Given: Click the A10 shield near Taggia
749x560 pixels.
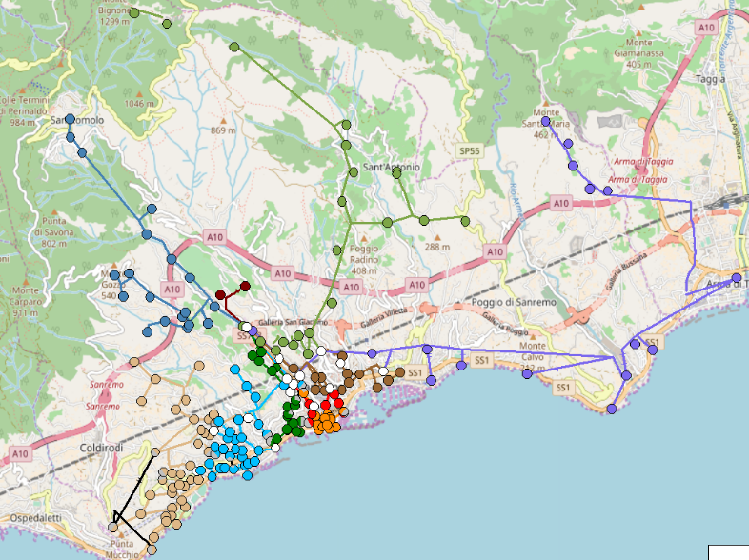Looking at the screenshot, I should tap(706, 29).
